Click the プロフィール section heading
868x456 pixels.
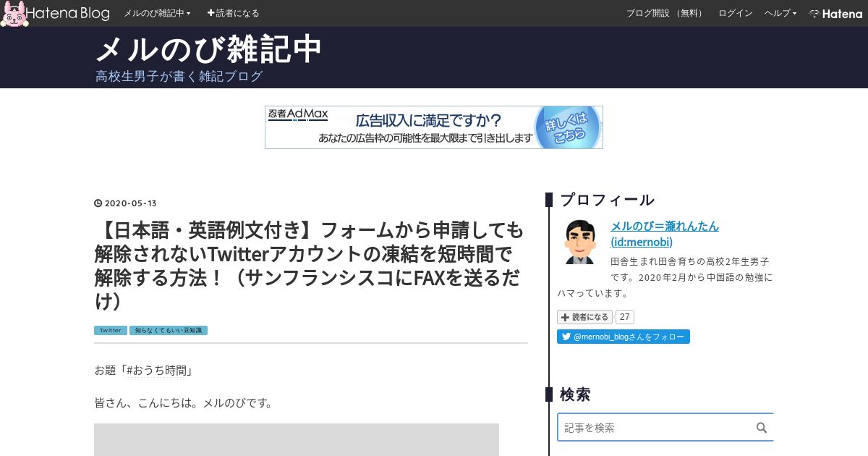[x=607, y=200]
